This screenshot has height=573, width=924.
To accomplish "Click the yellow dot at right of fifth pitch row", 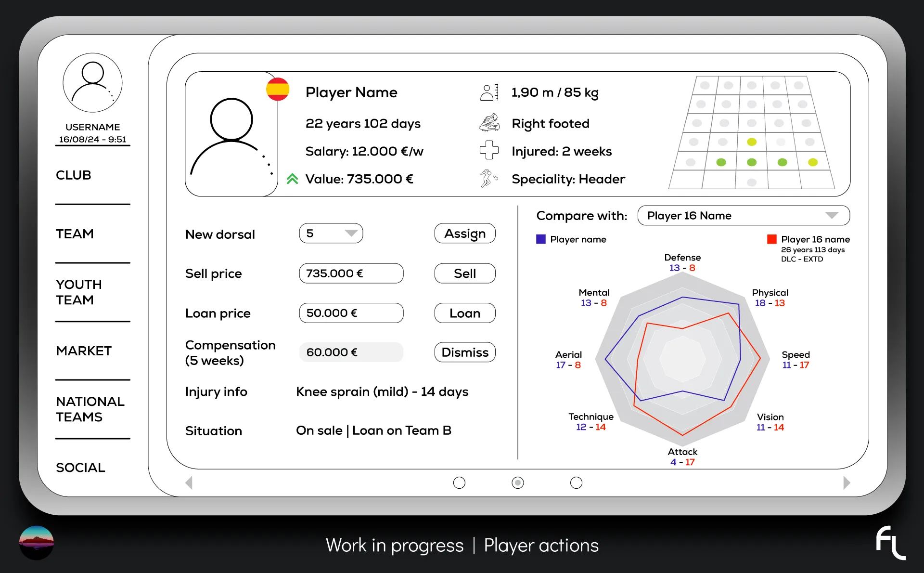I will pyautogui.click(x=813, y=162).
